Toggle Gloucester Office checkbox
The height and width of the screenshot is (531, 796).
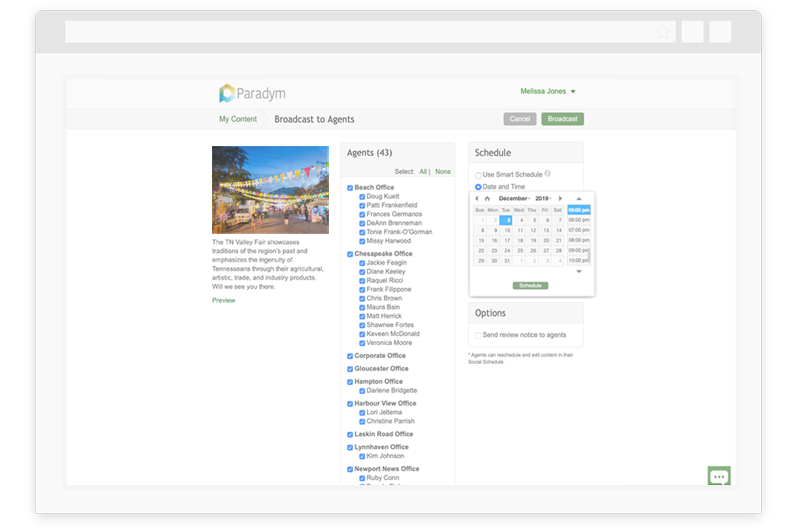coord(350,369)
